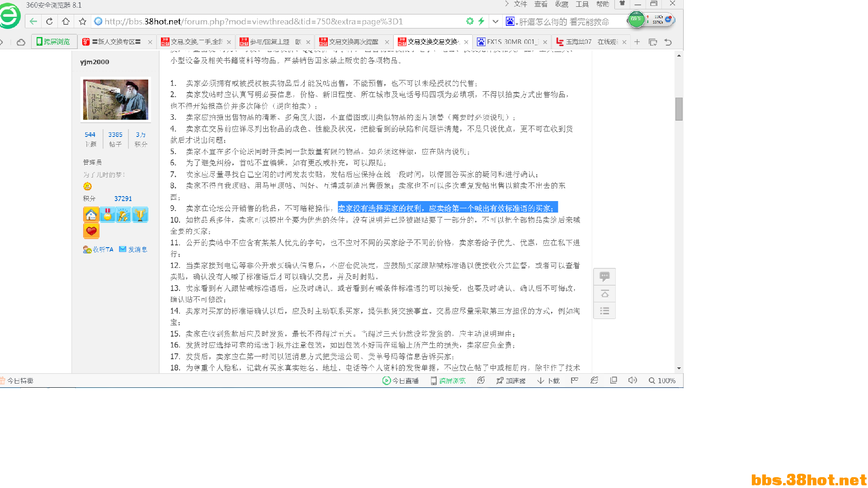The width and height of the screenshot is (868, 488).
Task: Switch to the 交易交换再次提醒 tab
Action: coord(354,42)
